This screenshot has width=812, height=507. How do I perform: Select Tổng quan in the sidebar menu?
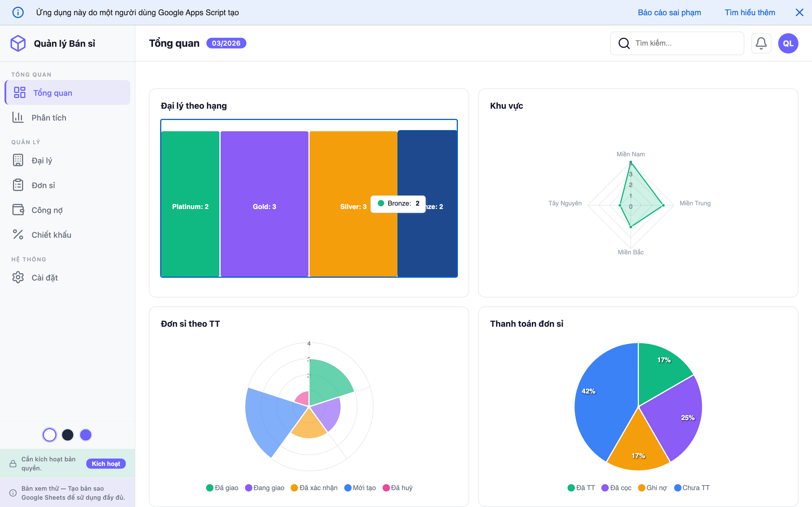[x=53, y=93]
